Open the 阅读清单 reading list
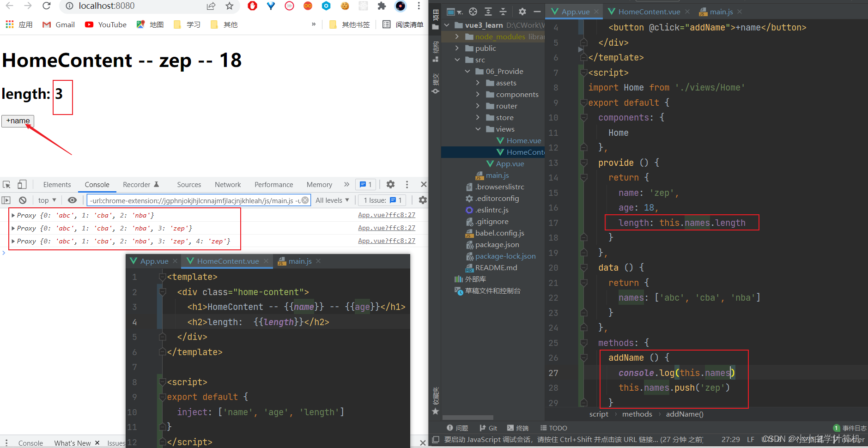Image resolution: width=868 pixels, height=448 pixels. click(403, 24)
